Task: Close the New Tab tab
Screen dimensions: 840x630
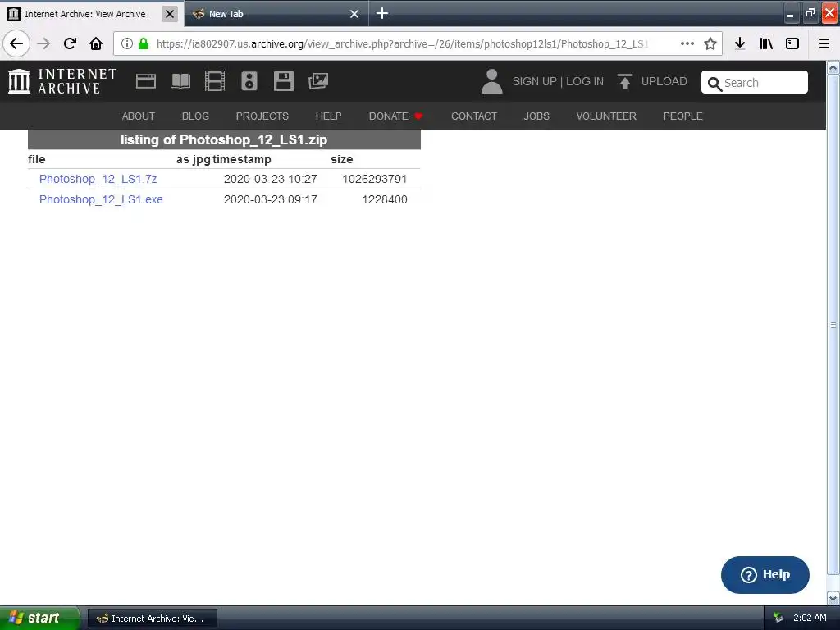Action: coord(354,14)
